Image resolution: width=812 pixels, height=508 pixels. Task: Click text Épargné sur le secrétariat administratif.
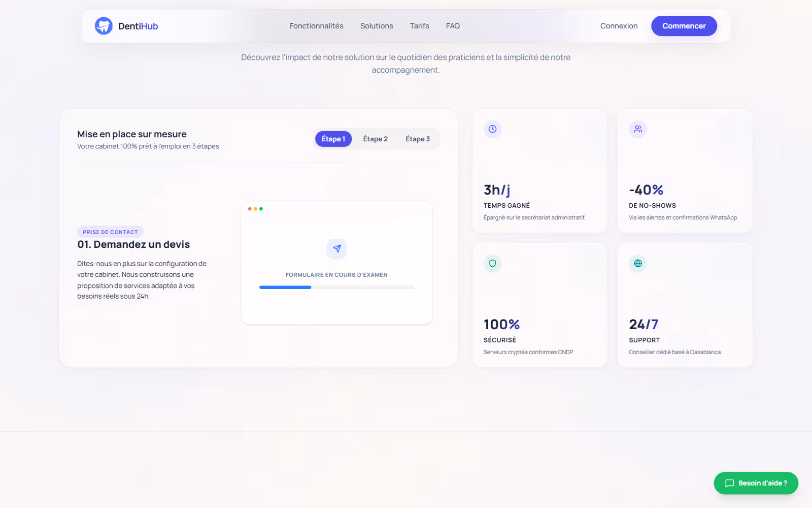pyautogui.click(x=534, y=217)
